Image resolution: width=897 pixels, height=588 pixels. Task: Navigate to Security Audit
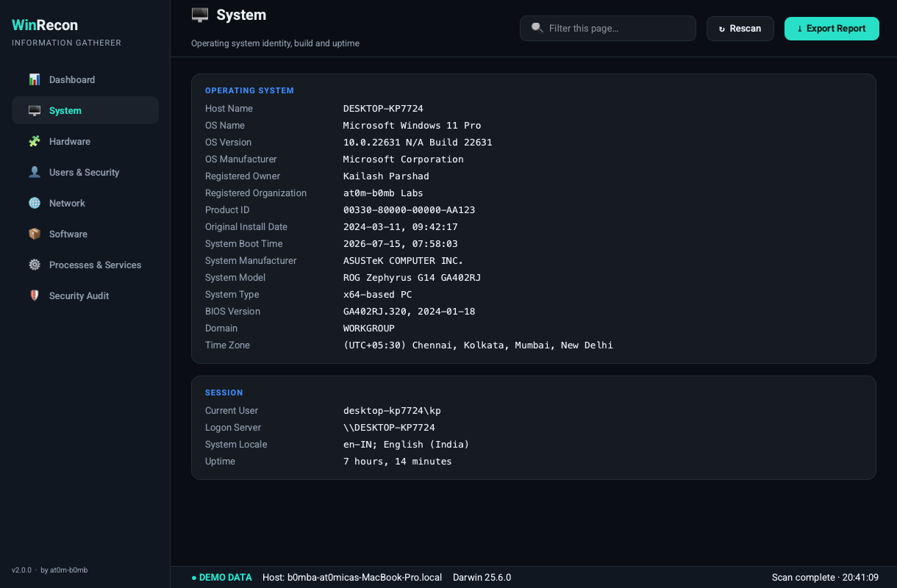[85, 295]
